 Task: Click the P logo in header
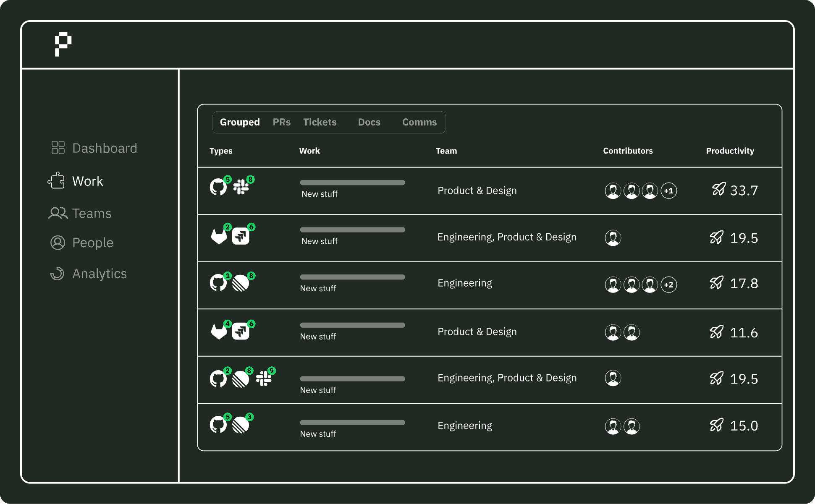pyautogui.click(x=63, y=44)
